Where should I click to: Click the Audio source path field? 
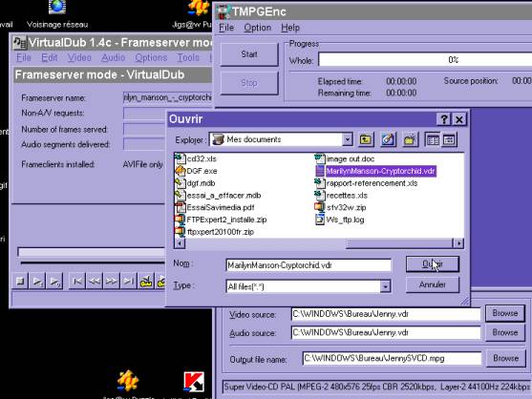point(386,332)
